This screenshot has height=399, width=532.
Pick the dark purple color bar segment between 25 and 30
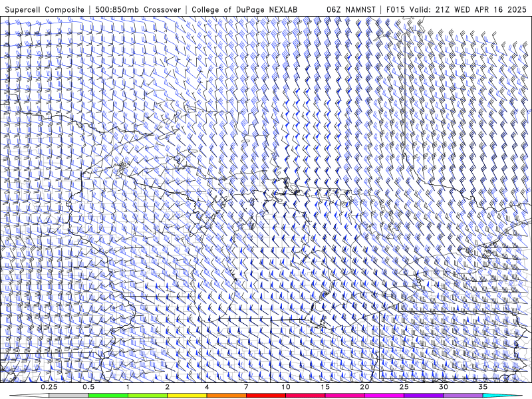[424, 396]
